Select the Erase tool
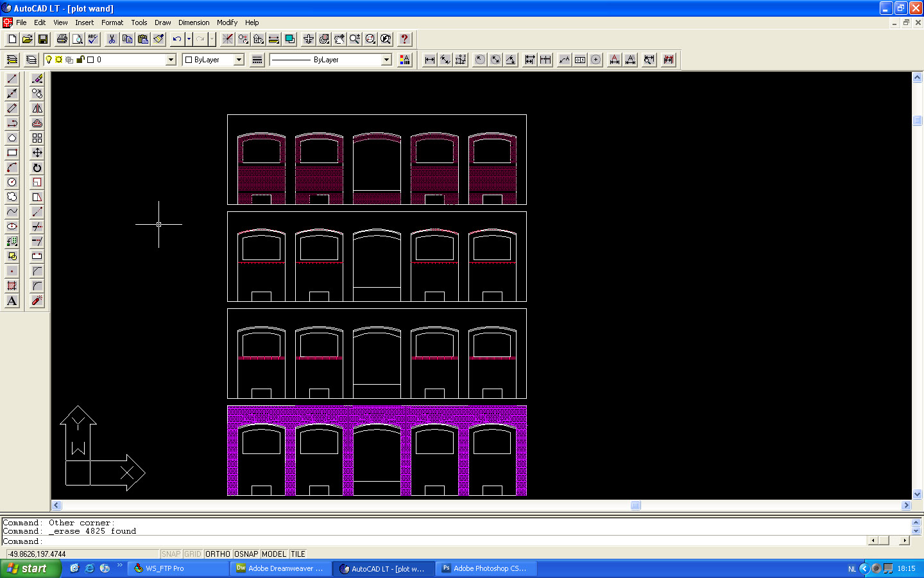This screenshot has width=924, height=578. click(37, 78)
